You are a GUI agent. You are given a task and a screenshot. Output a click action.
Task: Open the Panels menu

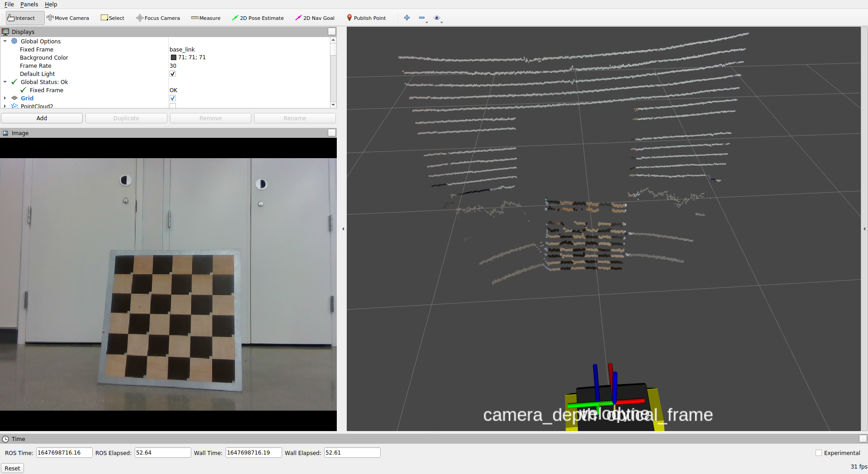pyautogui.click(x=29, y=4)
